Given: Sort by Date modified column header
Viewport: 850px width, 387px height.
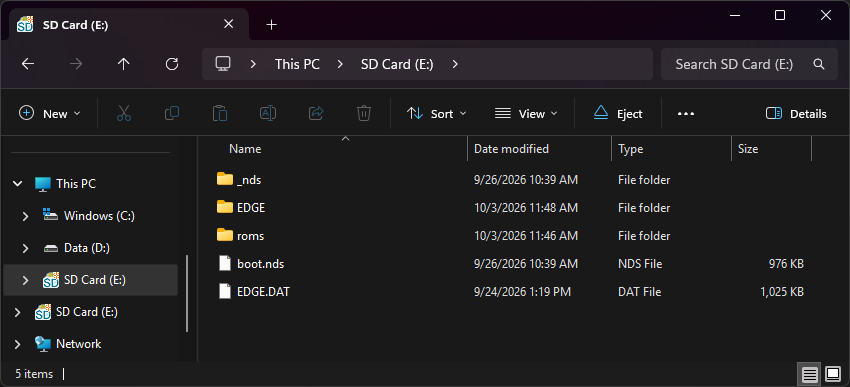Looking at the screenshot, I should (511, 149).
